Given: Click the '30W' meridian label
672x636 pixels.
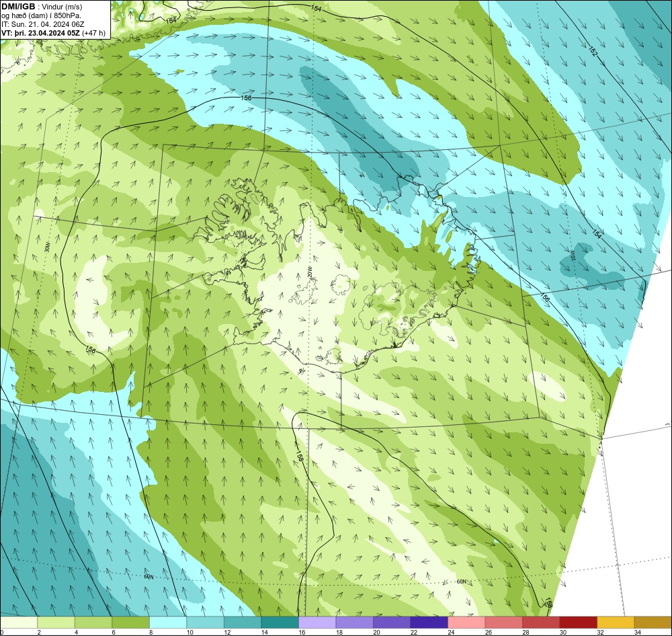Looking at the screenshot, I should point(47,248).
